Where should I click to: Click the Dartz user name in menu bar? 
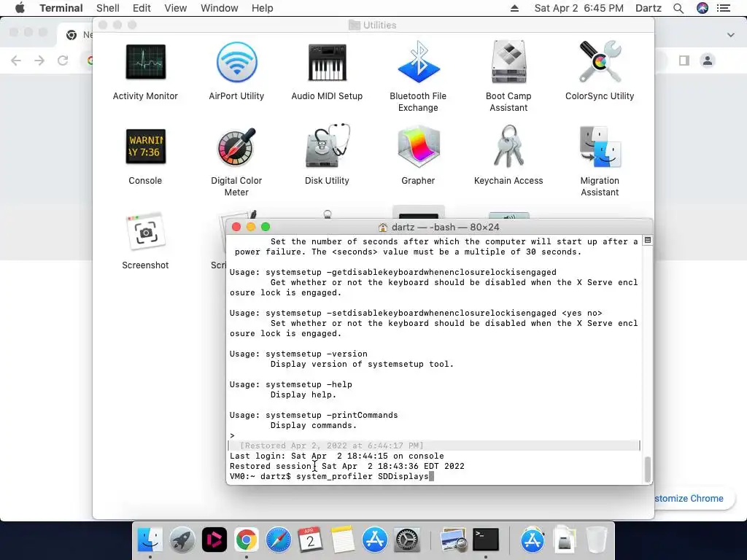pos(649,8)
